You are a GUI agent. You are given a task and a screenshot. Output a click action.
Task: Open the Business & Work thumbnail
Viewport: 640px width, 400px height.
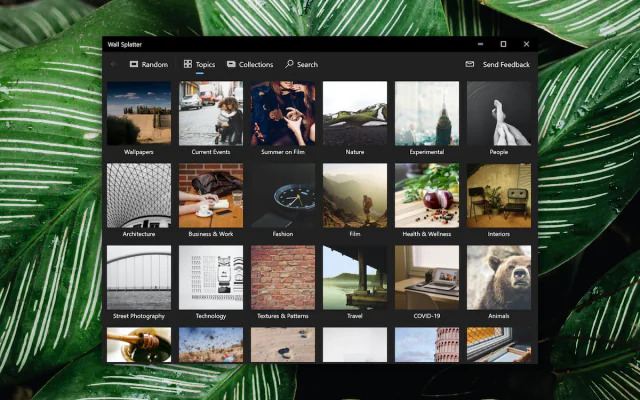pos(211,196)
